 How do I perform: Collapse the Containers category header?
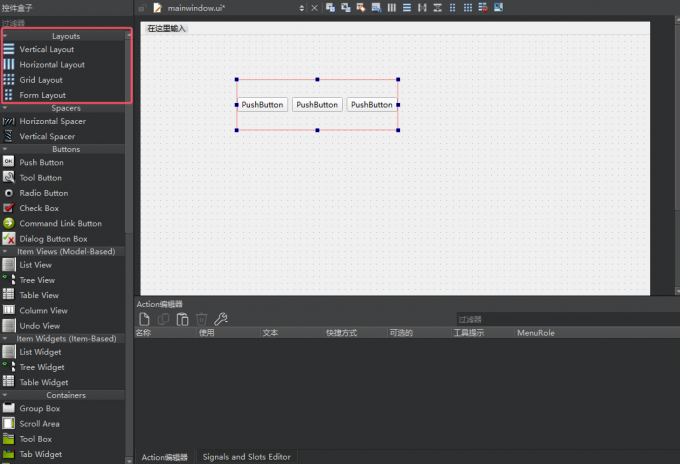click(66, 395)
